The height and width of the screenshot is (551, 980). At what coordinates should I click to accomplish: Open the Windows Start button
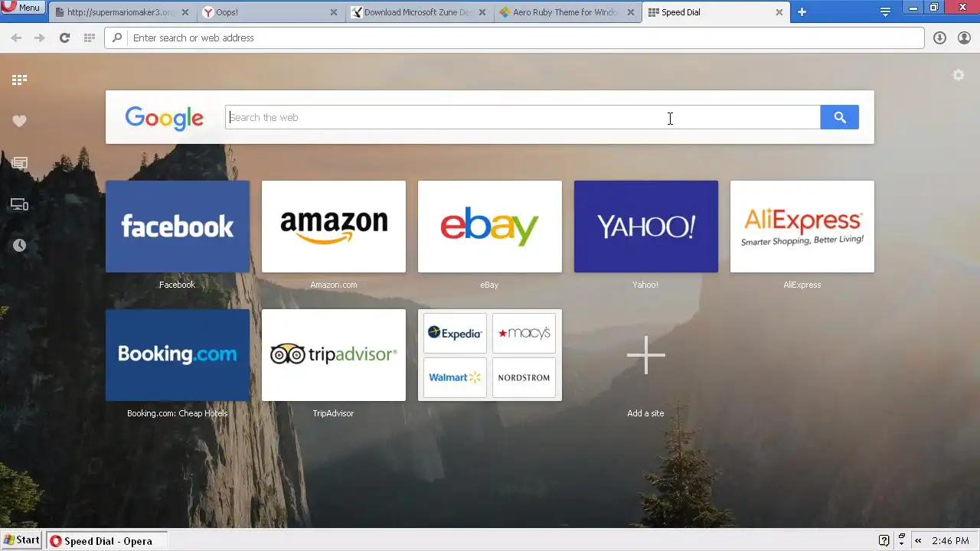click(21, 540)
